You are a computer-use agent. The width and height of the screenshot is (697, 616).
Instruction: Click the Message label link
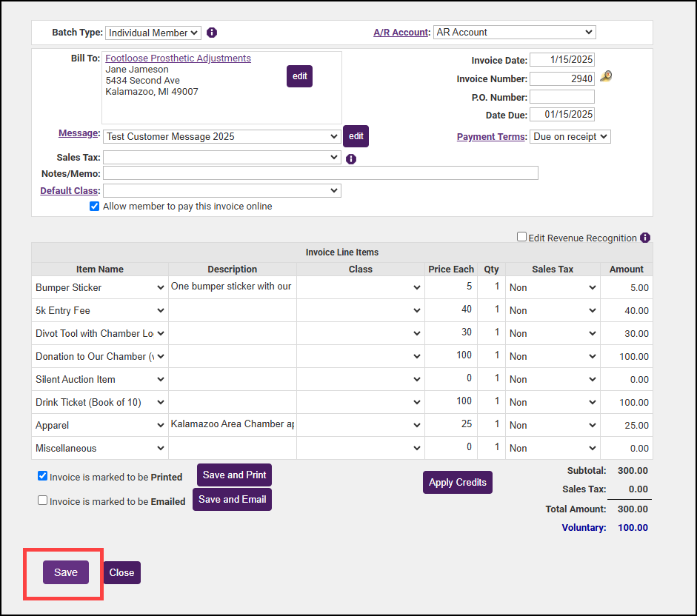(79, 133)
